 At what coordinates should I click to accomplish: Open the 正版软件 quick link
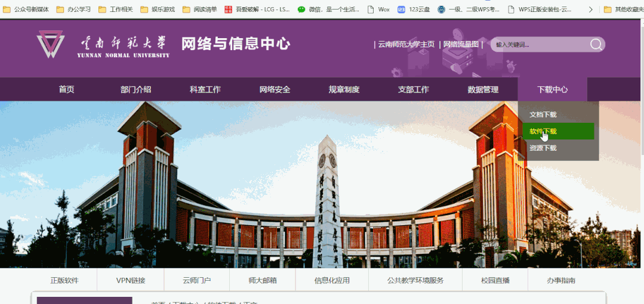[x=64, y=281]
